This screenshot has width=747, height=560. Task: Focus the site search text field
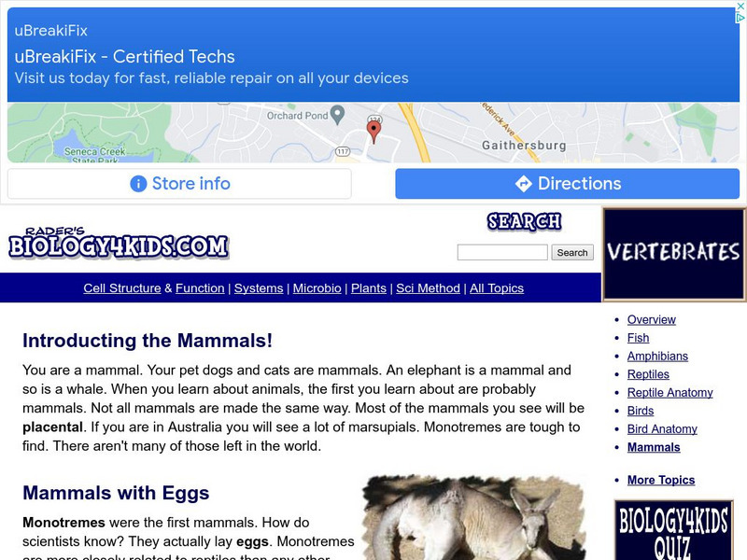[x=502, y=252]
